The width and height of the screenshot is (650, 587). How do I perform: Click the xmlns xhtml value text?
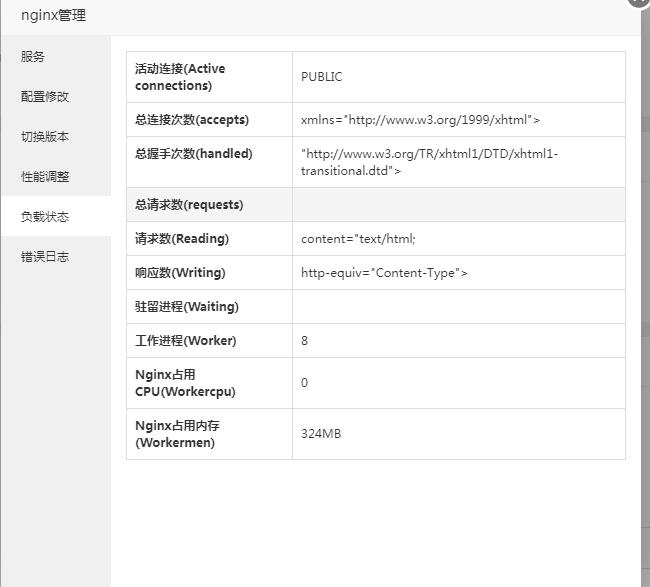tap(420, 120)
